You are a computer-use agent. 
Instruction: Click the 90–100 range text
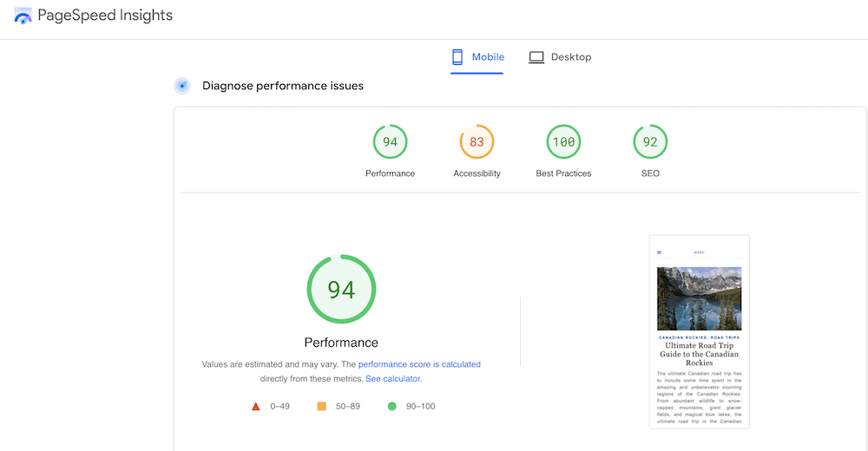(x=421, y=406)
